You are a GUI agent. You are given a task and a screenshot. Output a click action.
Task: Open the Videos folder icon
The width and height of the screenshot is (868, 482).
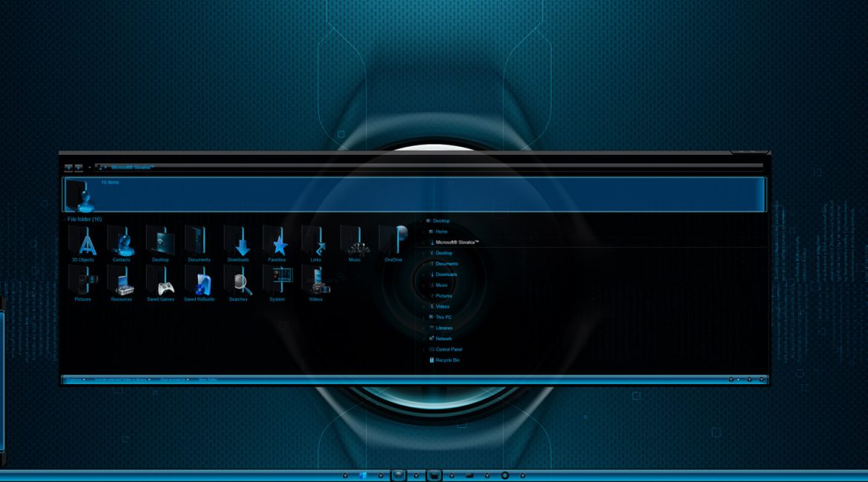point(316,282)
